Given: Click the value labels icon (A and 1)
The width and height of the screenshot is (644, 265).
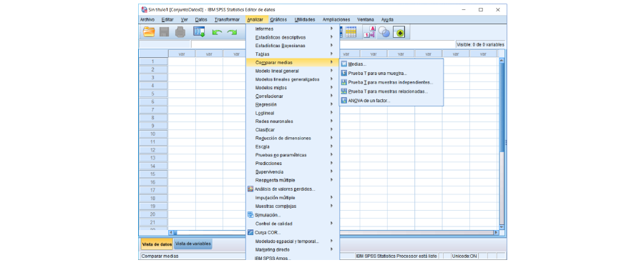Looking at the screenshot, I should [x=370, y=32].
